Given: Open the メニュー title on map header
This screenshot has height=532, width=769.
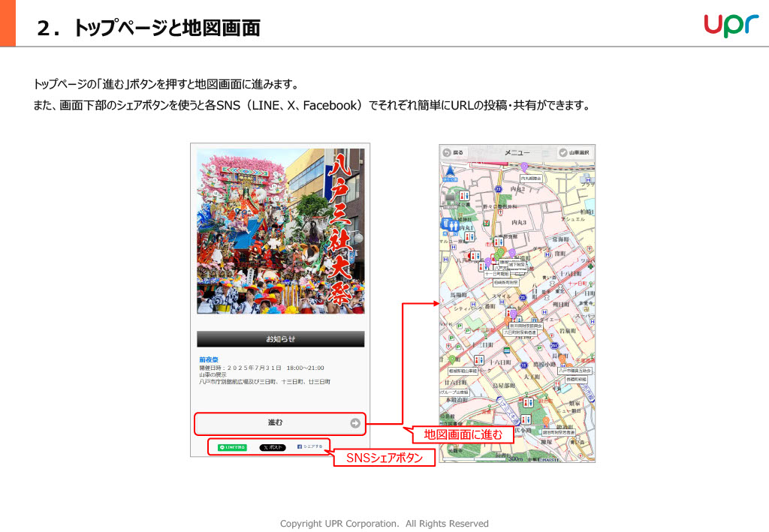Looking at the screenshot, I should click(517, 152).
